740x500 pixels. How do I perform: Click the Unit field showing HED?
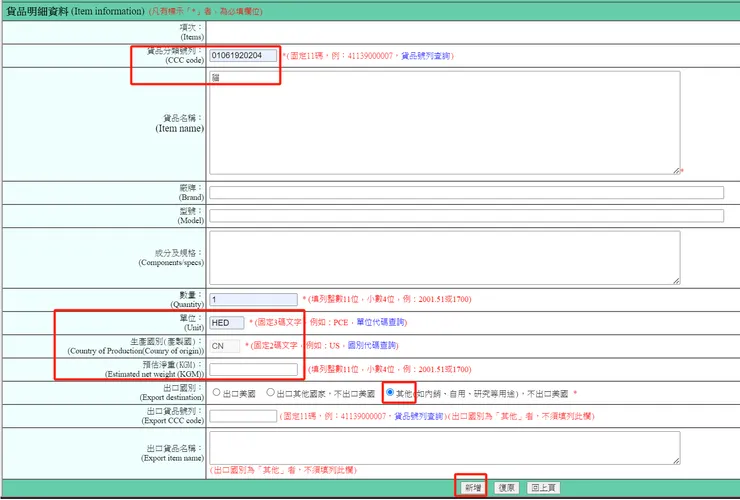pyautogui.click(x=227, y=322)
